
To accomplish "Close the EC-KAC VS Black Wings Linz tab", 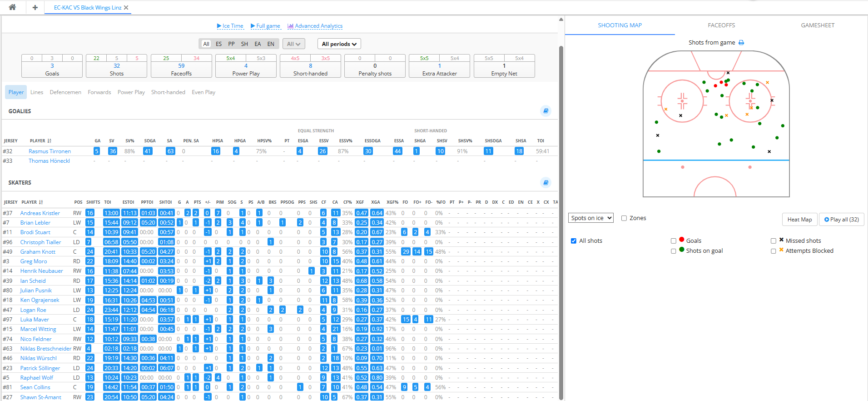I will (126, 8).
